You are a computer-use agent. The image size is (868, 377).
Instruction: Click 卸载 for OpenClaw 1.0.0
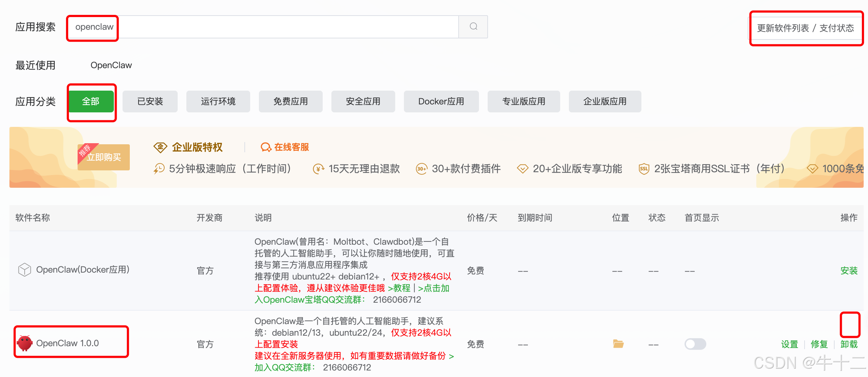pyautogui.click(x=849, y=344)
